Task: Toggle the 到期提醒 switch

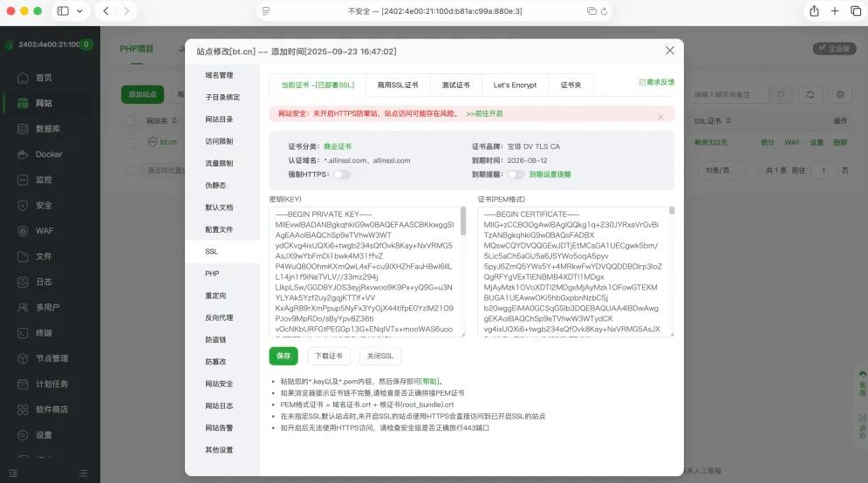Action: (x=516, y=174)
